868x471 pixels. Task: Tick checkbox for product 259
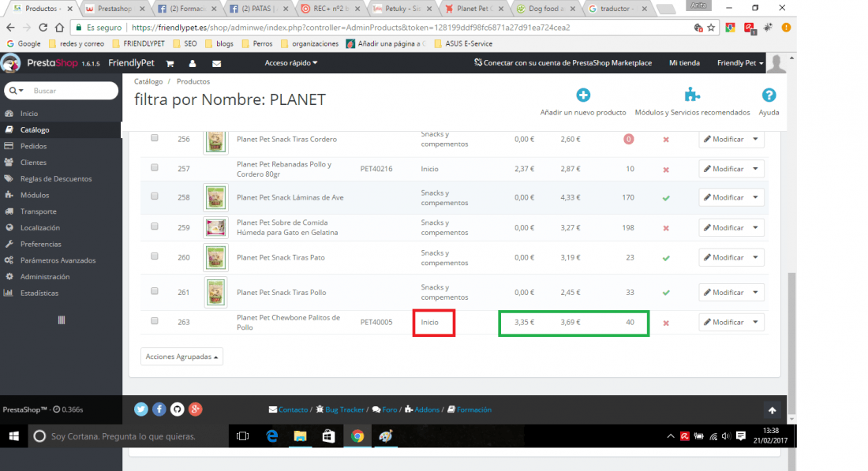(x=155, y=226)
